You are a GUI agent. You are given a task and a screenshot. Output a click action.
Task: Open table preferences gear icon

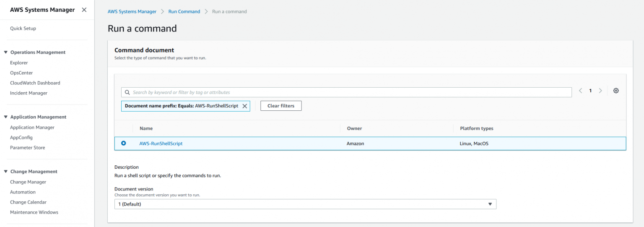[x=615, y=91]
